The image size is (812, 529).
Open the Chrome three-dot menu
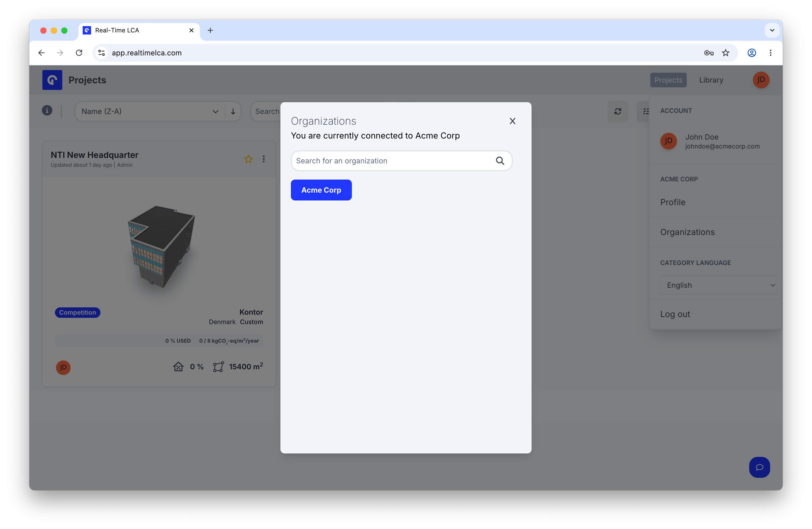point(770,53)
